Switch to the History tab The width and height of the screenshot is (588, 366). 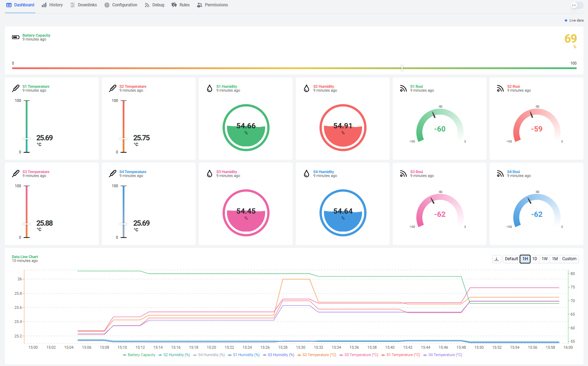[52, 5]
